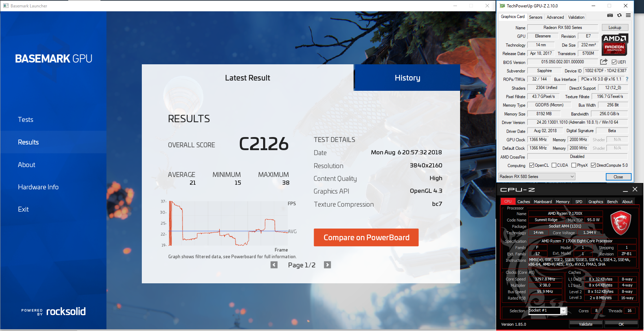Click the OK button in CPU-Z
Image resolution: width=644 pixels, height=331 pixels.
[621, 324]
